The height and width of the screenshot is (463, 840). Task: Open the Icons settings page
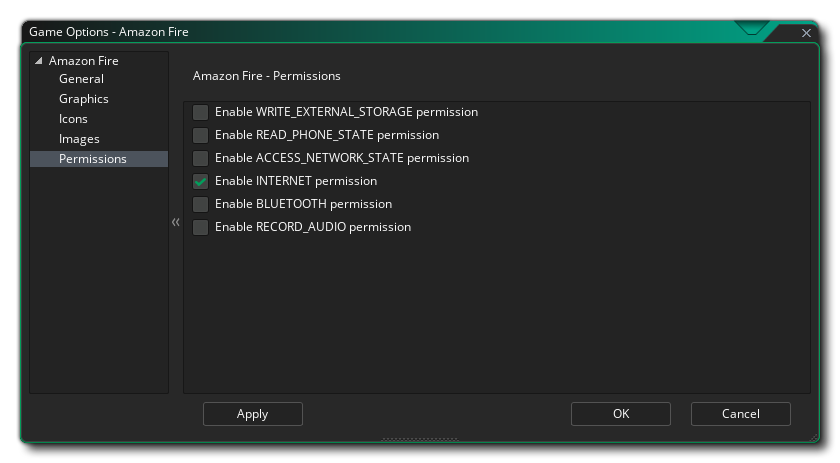(x=73, y=119)
